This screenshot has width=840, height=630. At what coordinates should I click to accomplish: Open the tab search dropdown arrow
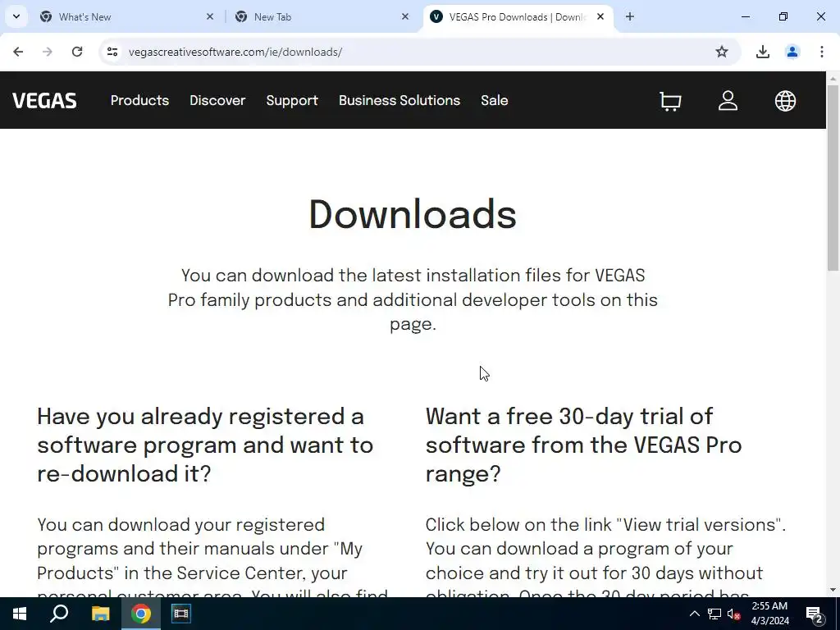tap(16, 16)
